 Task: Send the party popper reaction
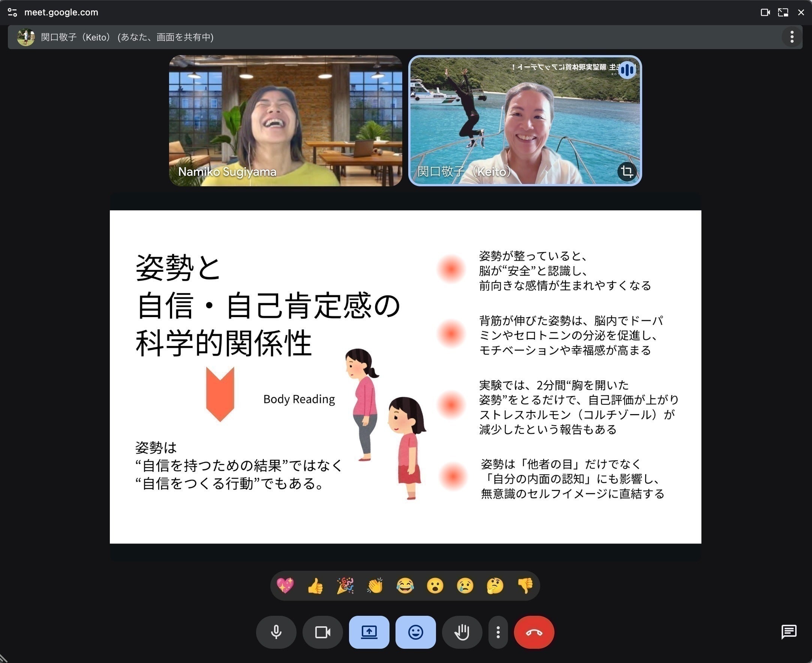pos(345,585)
